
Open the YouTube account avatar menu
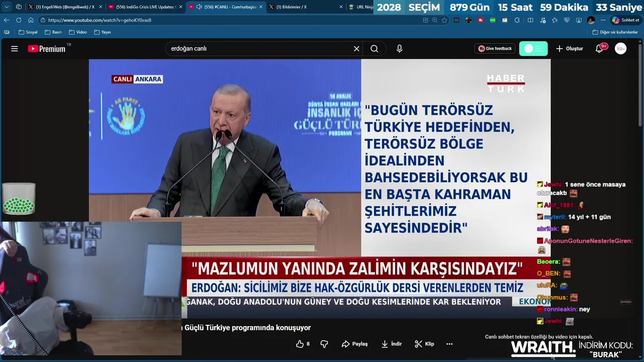click(x=621, y=49)
